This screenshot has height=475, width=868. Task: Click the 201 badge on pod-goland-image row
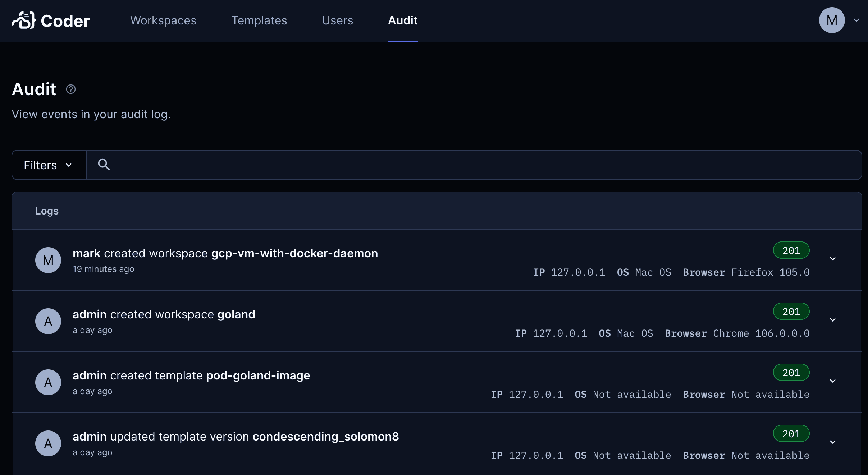(791, 373)
